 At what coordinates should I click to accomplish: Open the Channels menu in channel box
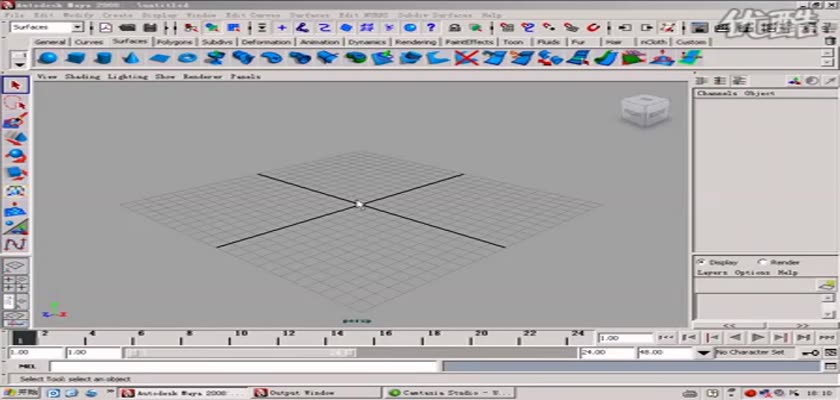[717, 93]
